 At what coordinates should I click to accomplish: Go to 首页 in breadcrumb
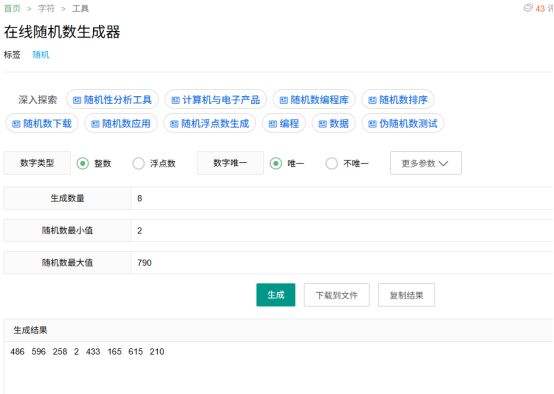pos(12,8)
